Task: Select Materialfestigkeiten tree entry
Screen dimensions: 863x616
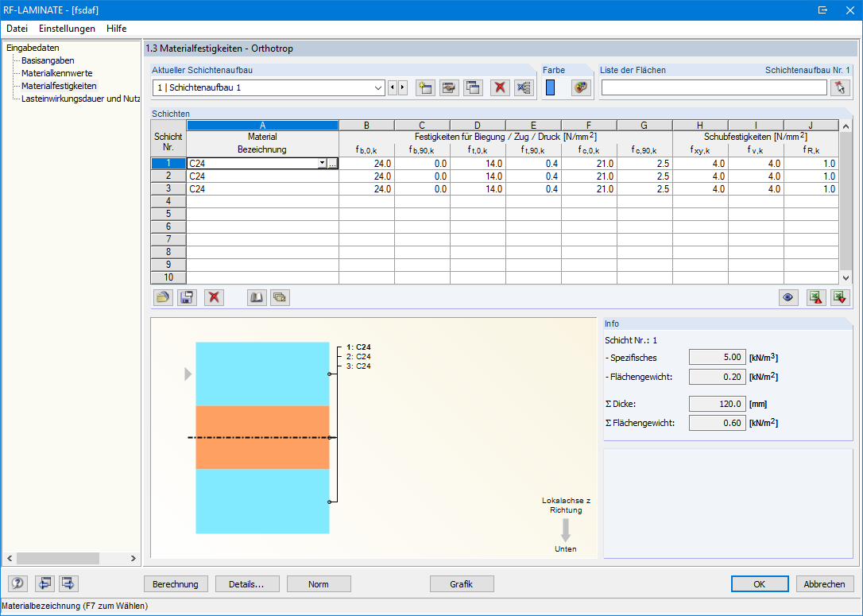Action: point(59,86)
